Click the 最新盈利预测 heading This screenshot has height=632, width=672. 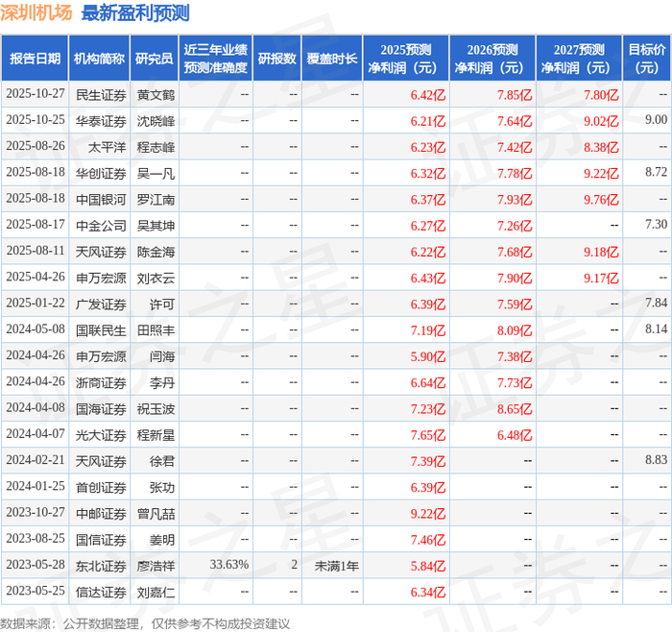point(135,12)
